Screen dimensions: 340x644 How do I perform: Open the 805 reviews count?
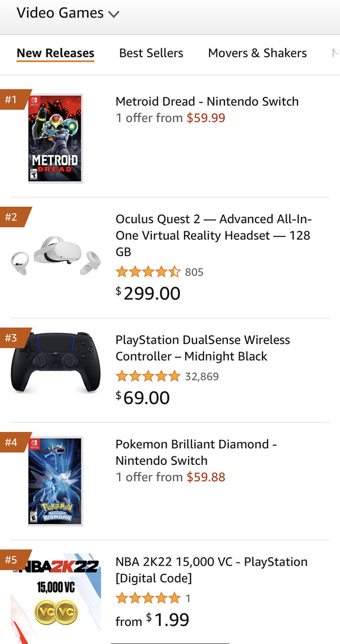(194, 272)
